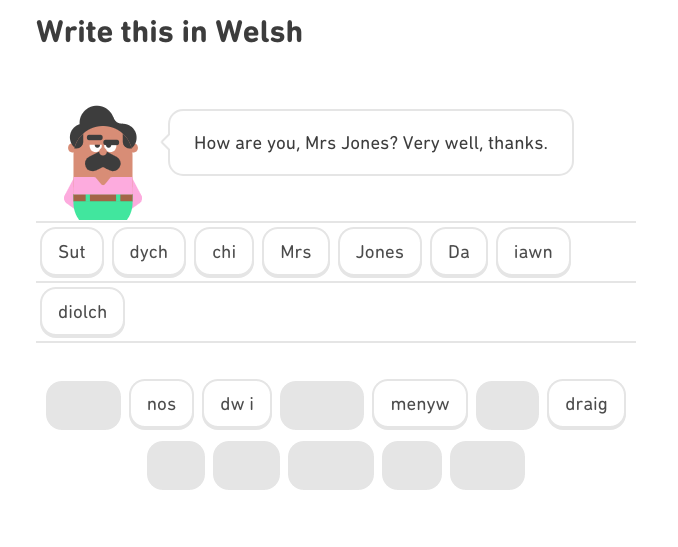Click the widest grey placeholder in bottom row
The height and width of the screenshot is (547, 678).
331,465
